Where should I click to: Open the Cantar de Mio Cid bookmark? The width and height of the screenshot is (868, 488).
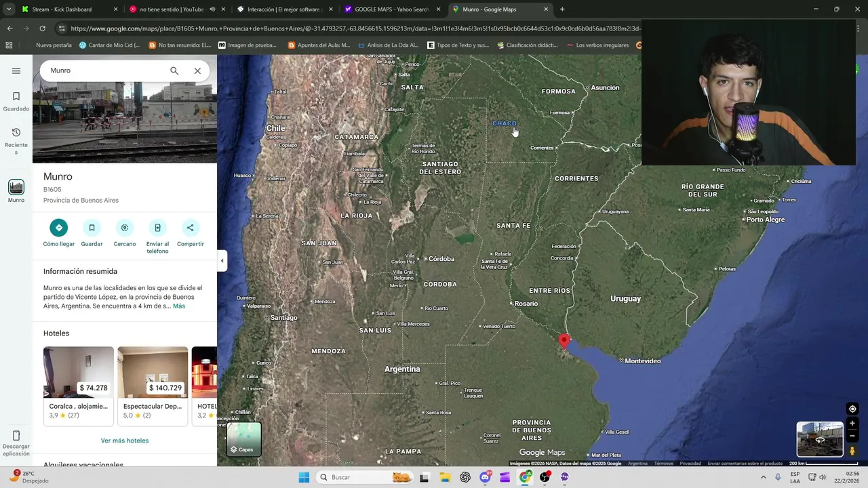tap(110, 45)
